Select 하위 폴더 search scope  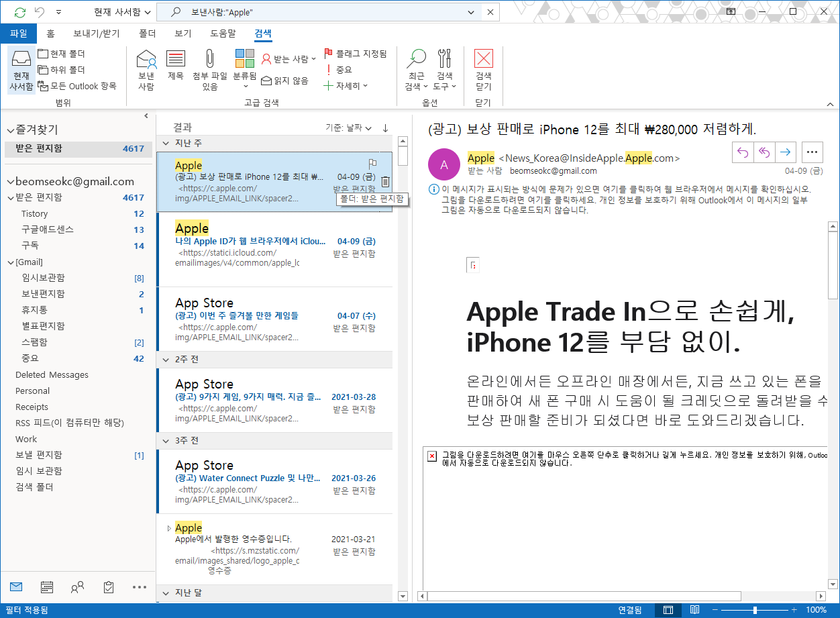62,70
